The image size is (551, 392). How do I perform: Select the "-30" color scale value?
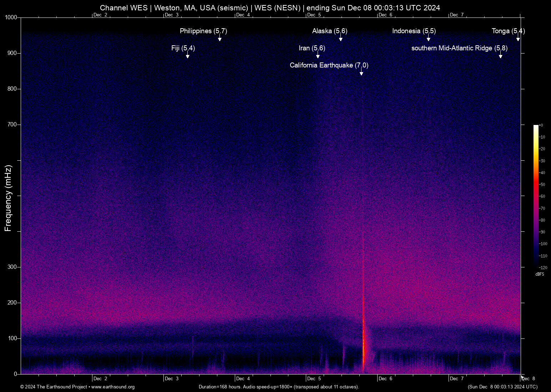542,161
